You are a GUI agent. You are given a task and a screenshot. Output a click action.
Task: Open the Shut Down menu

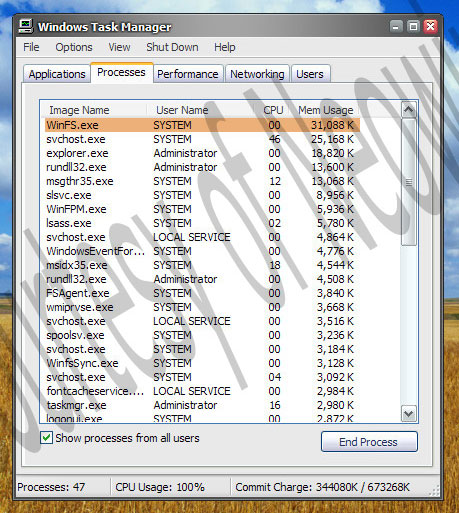tap(172, 47)
